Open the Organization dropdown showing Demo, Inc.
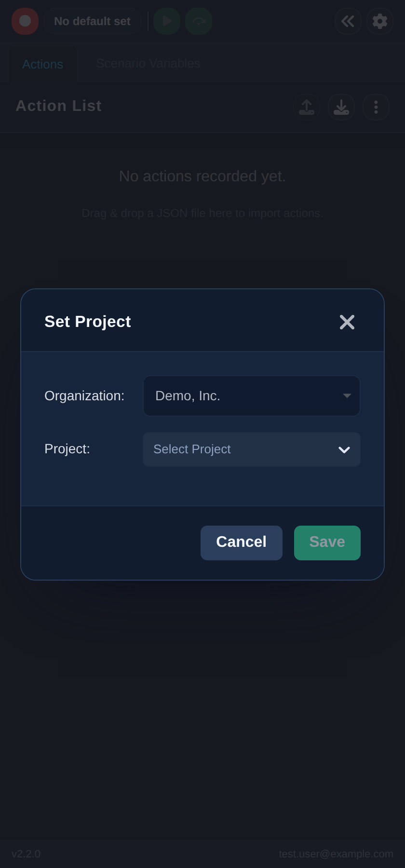This screenshot has height=868, width=405. pos(252,396)
